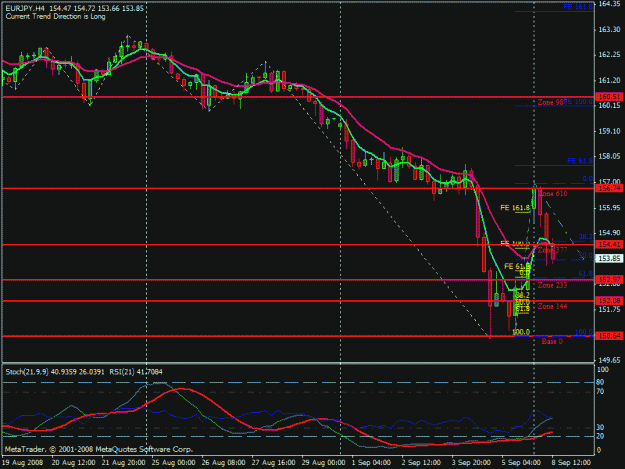This screenshot has width=625, height=469.
Task: Click the 5 Sep 04:00 time label
Action: tap(521, 463)
